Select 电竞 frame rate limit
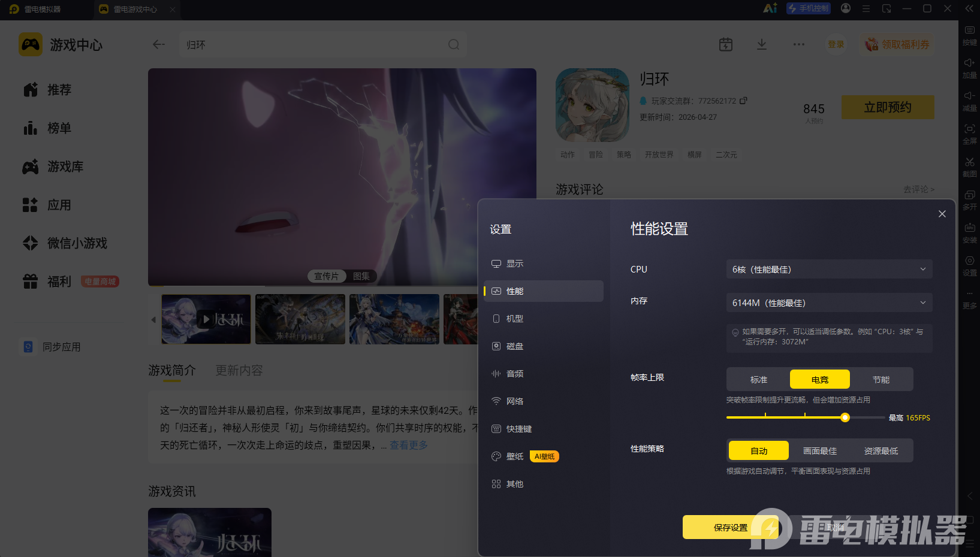 click(820, 380)
